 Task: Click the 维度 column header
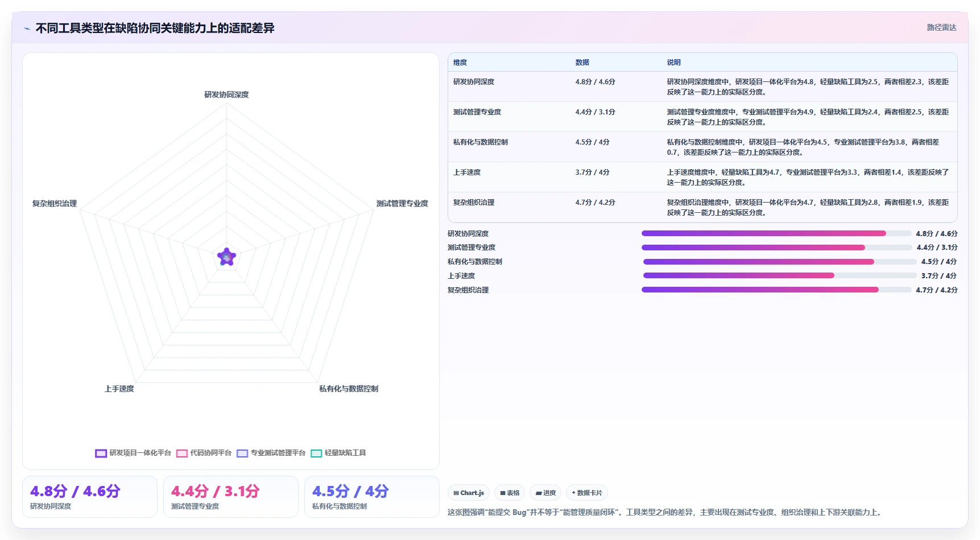tap(460, 63)
